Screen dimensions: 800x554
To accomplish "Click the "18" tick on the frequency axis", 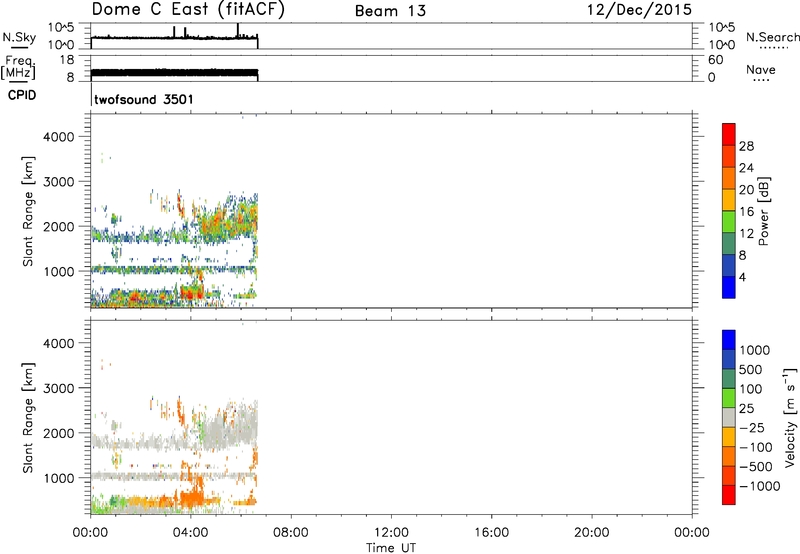I will point(67,60).
